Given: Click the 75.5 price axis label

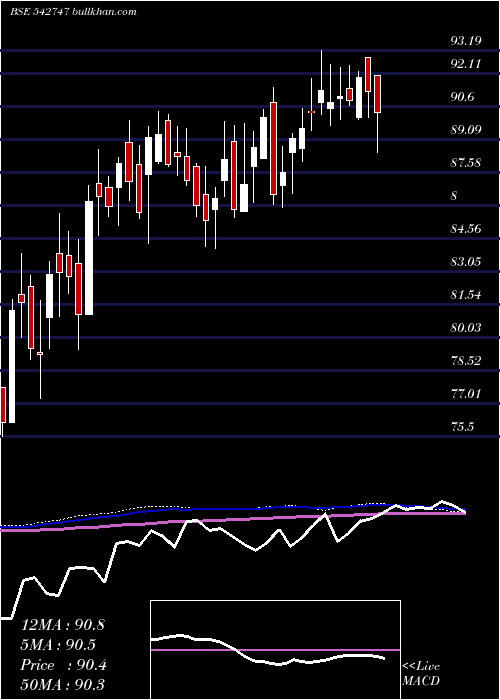Looking at the screenshot, I should 462,427.
